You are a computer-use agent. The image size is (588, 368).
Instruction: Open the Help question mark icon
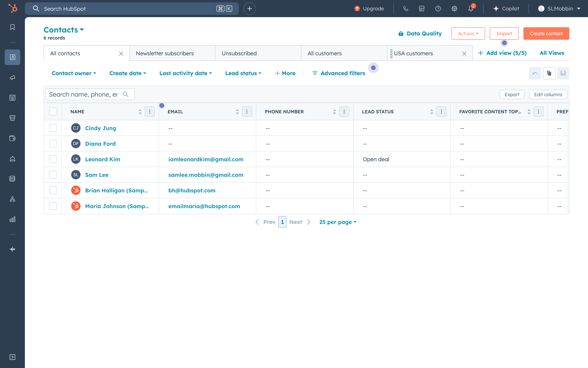click(x=438, y=9)
